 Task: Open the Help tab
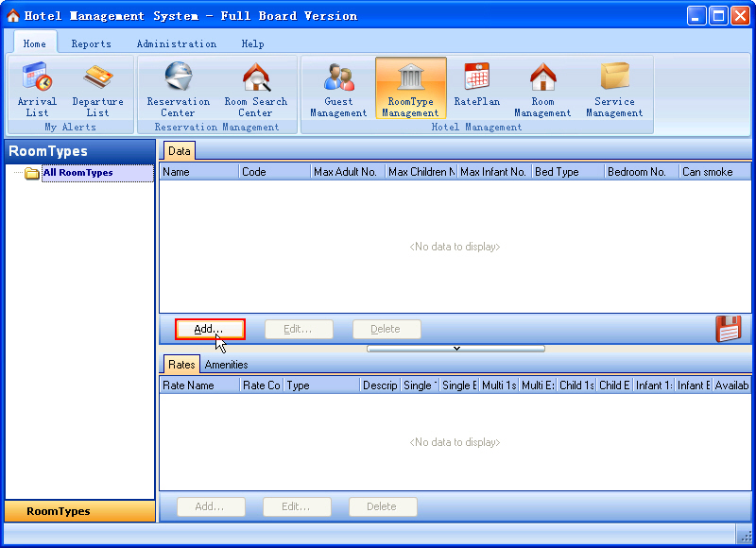pyautogui.click(x=252, y=43)
